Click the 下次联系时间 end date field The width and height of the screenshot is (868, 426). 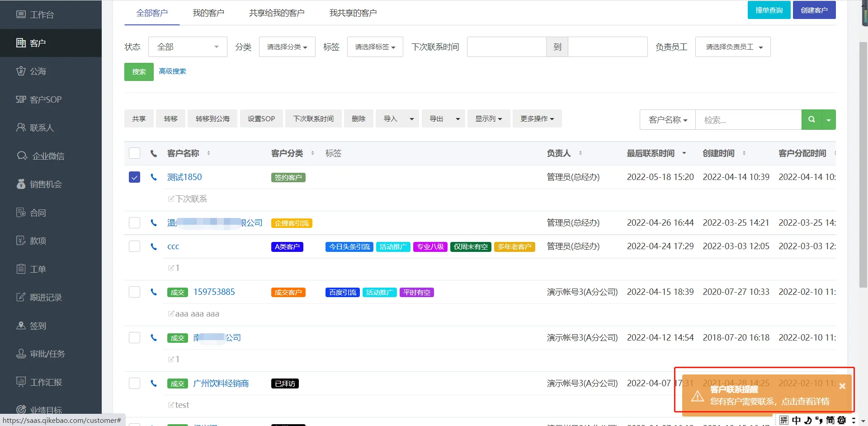coord(608,47)
